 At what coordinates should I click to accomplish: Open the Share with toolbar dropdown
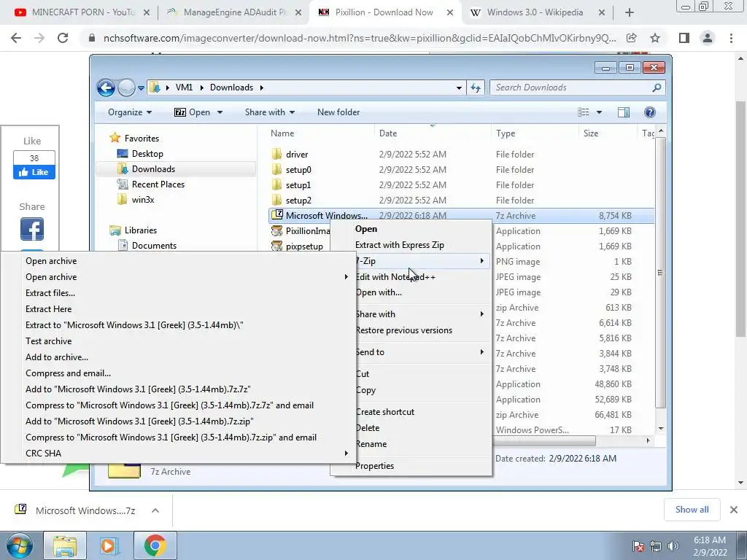270,112
